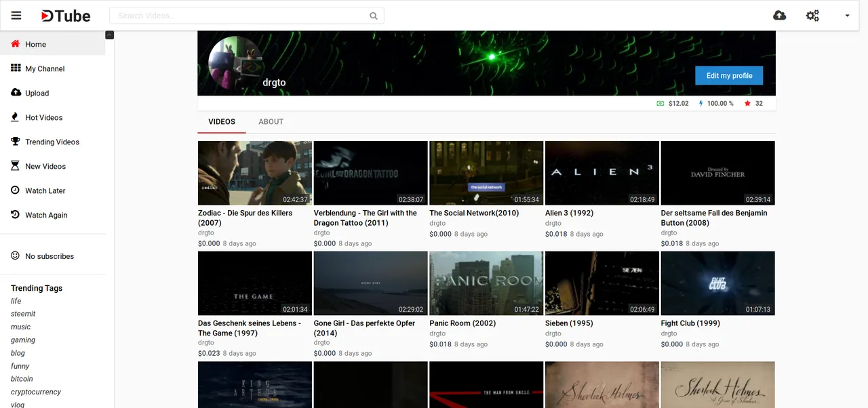Open the funny trending tag
The width and height of the screenshot is (868, 408).
point(20,366)
